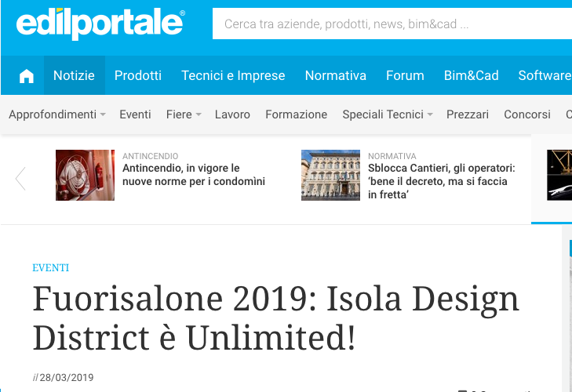This screenshot has width=572, height=392.
Task: Open the Bim&Cad section
Action: click(472, 75)
